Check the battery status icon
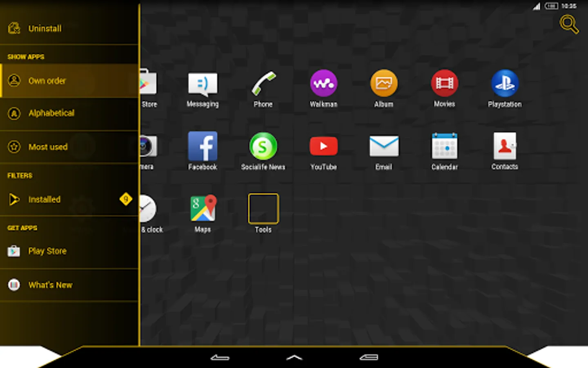 tap(551, 6)
